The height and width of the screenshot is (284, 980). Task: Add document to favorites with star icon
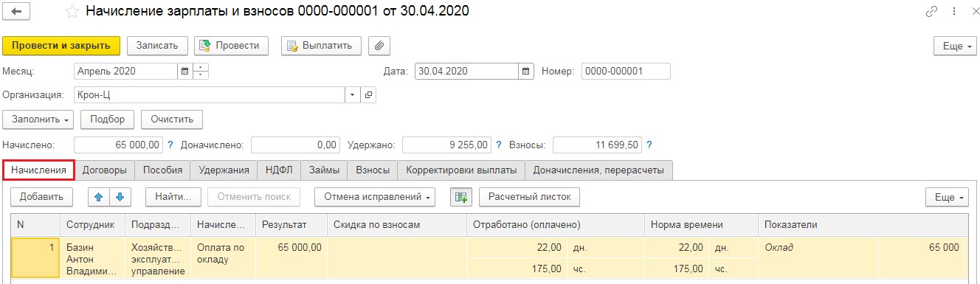(72, 12)
